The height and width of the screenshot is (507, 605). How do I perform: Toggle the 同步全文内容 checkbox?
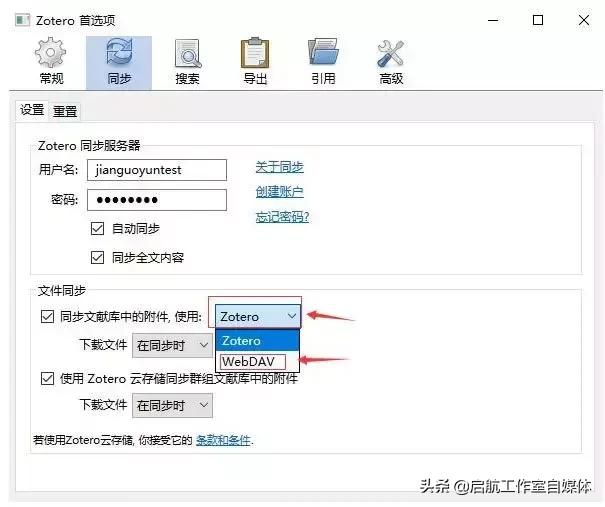click(97, 257)
